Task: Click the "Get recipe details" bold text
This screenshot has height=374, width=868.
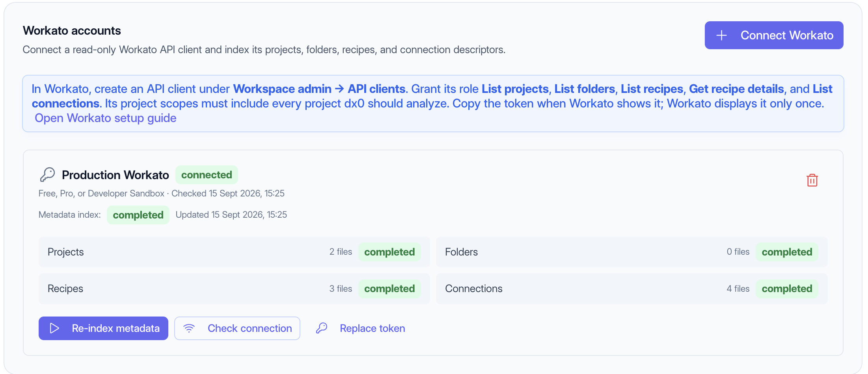Action: click(x=736, y=89)
